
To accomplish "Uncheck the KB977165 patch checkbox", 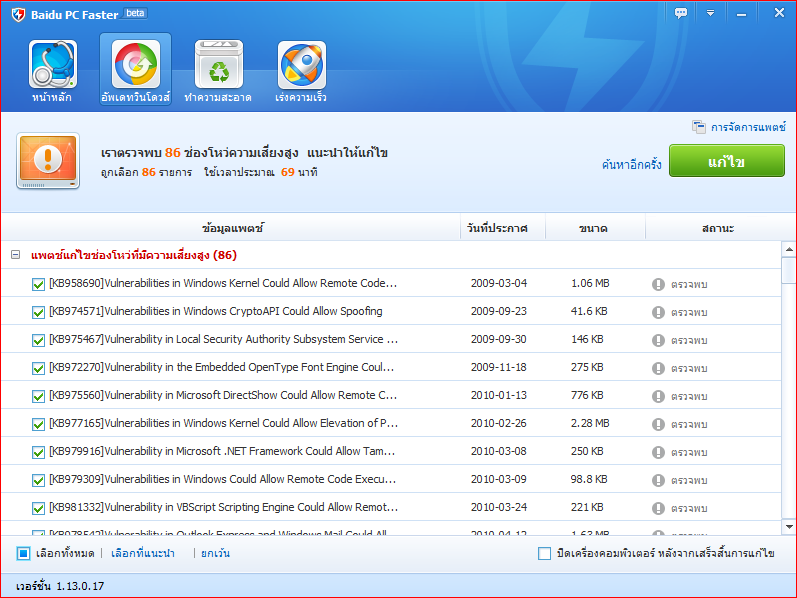I will point(38,424).
